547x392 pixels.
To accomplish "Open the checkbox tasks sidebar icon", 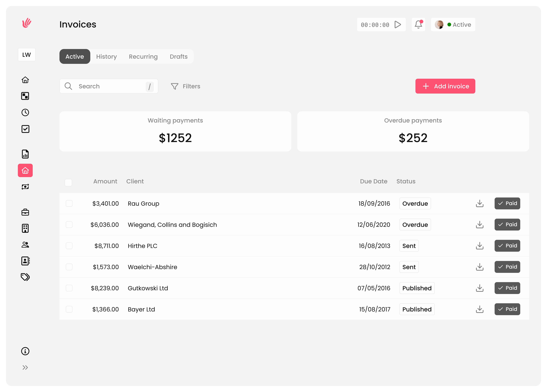I will coord(25,129).
